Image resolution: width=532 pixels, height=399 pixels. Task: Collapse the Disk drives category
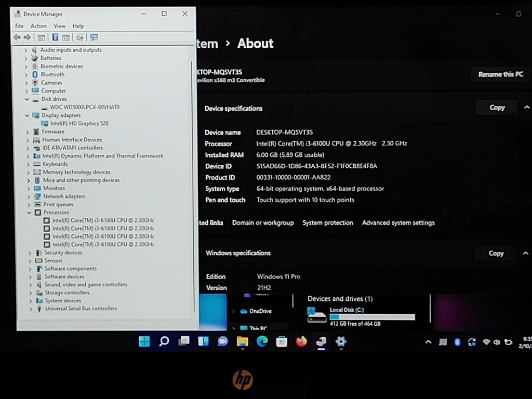coord(27,99)
